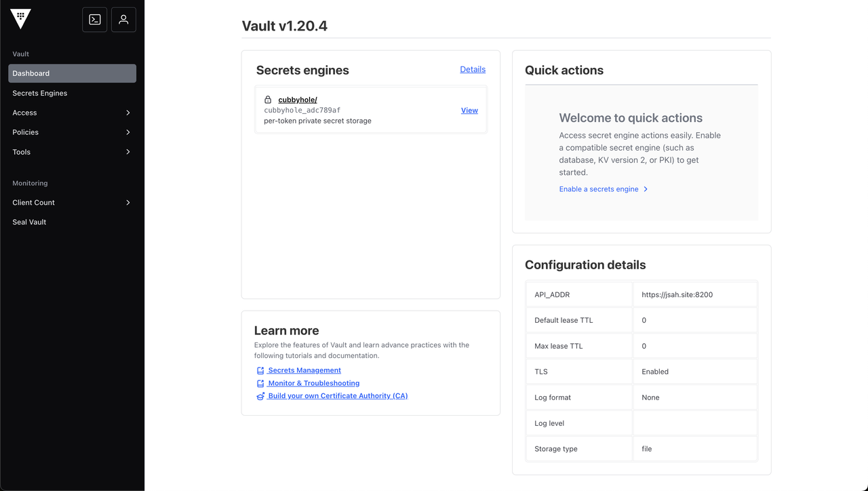Click the Monitor & Troubleshooting external link icon
This screenshot has height=491, width=868.
click(x=260, y=384)
